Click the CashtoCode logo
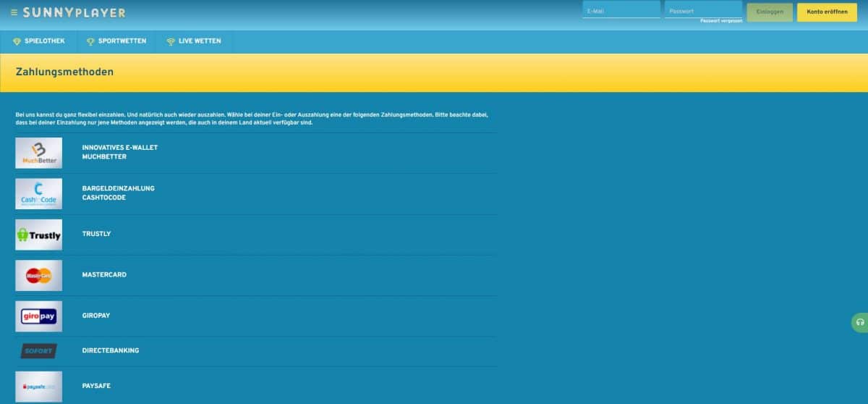Viewport: 868px width, 404px height. 39,193
